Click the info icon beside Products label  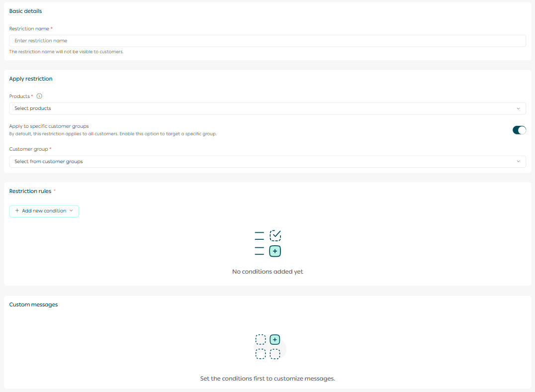[x=39, y=97]
